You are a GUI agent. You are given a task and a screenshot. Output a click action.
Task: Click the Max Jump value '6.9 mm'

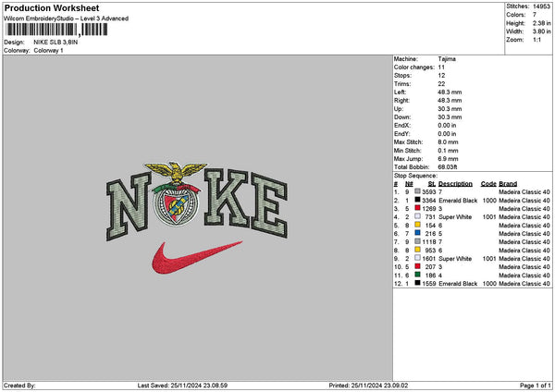[448, 158]
